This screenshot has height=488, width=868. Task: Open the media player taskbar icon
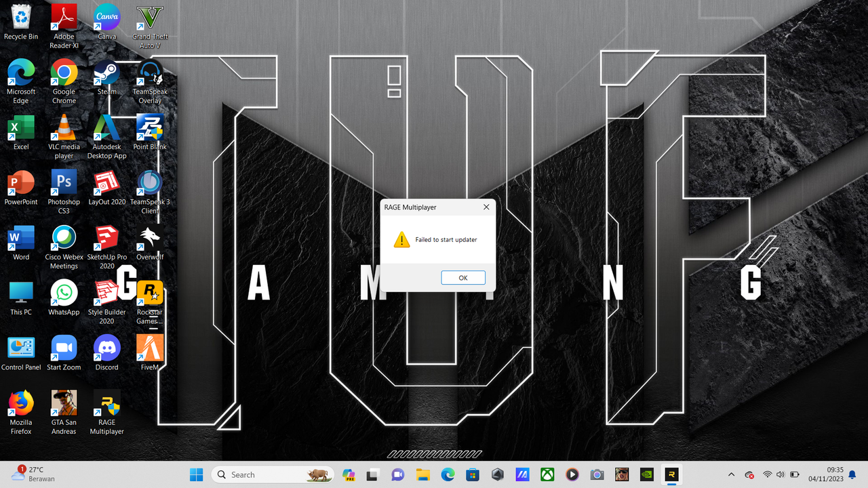click(x=572, y=475)
